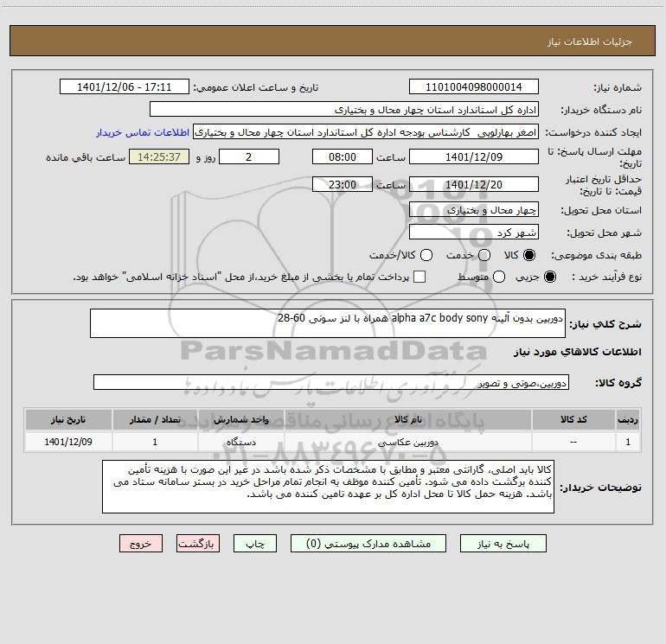Click delivery province field چهار محال و بختیاری

[x=474, y=209]
